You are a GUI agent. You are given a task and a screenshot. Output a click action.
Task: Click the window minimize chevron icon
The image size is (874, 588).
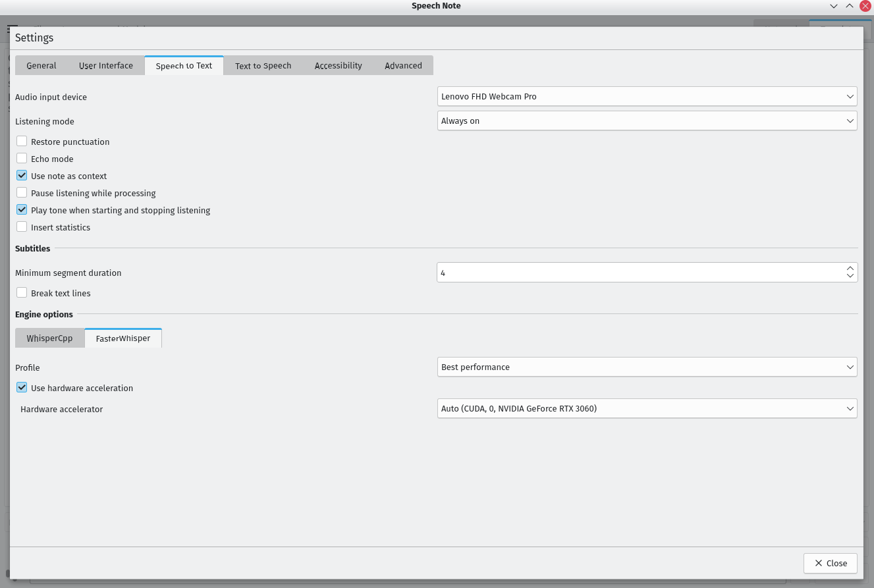coord(834,6)
